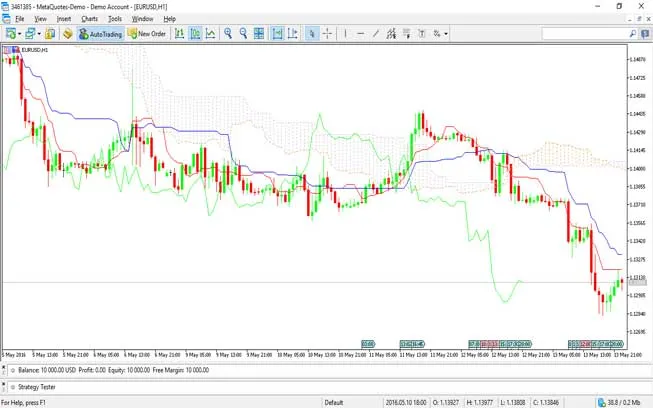653x408 pixels.
Task: Open the Charts menu
Action: [90, 19]
